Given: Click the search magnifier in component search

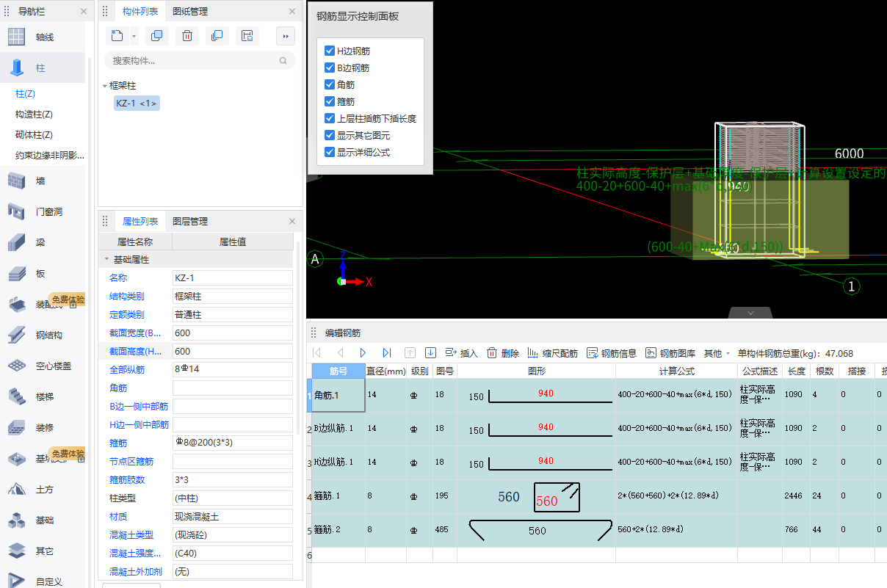Looking at the screenshot, I should click(283, 61).
